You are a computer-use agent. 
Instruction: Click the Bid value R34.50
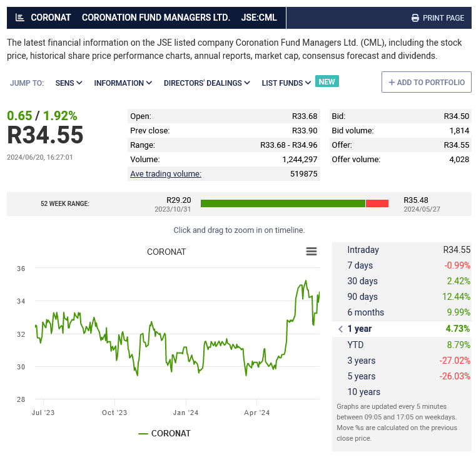coord(456,116)
